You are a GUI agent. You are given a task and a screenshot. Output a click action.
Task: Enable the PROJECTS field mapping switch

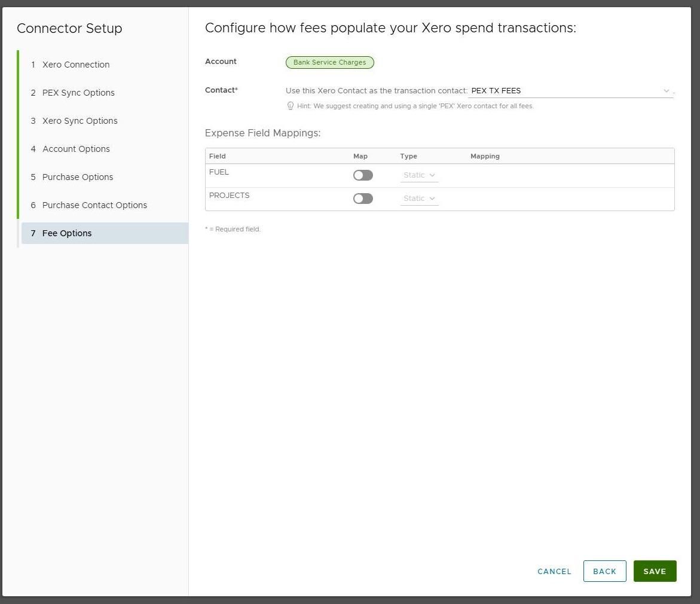coord(363,199)
